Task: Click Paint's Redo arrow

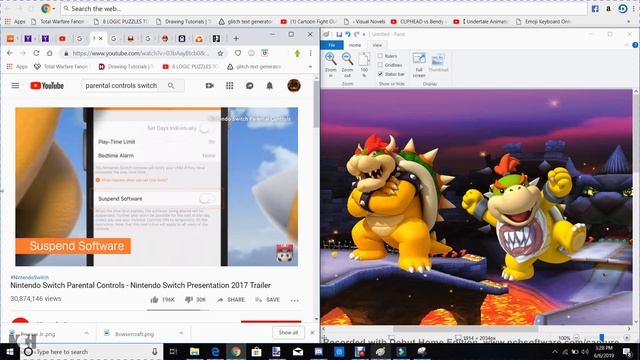Action: 357,34
